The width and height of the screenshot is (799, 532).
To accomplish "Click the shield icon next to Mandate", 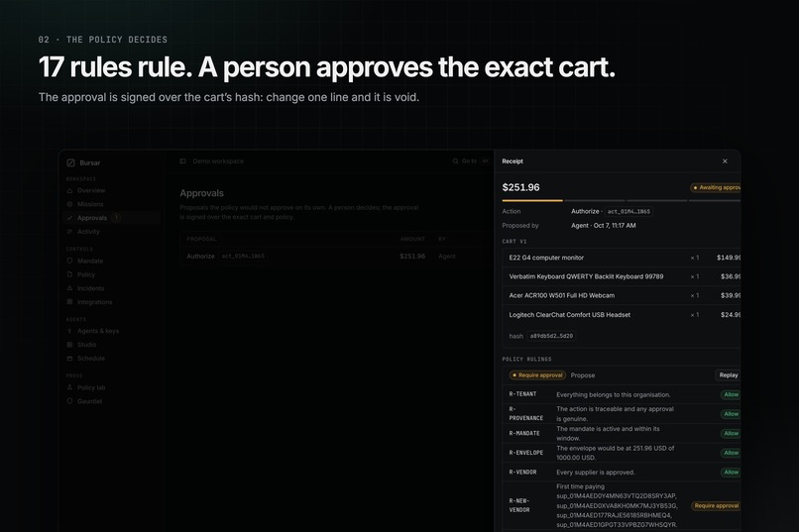I will click(x=69, y=261).
